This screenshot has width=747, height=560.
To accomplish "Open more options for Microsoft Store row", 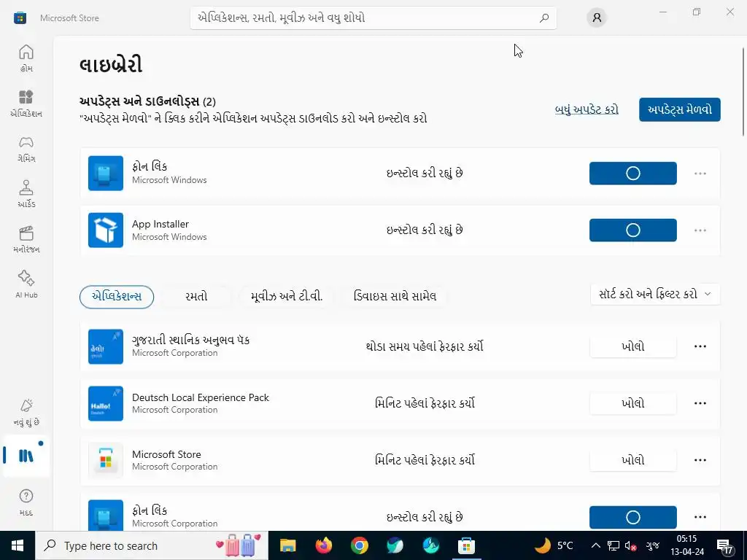I will click(700, 461).
